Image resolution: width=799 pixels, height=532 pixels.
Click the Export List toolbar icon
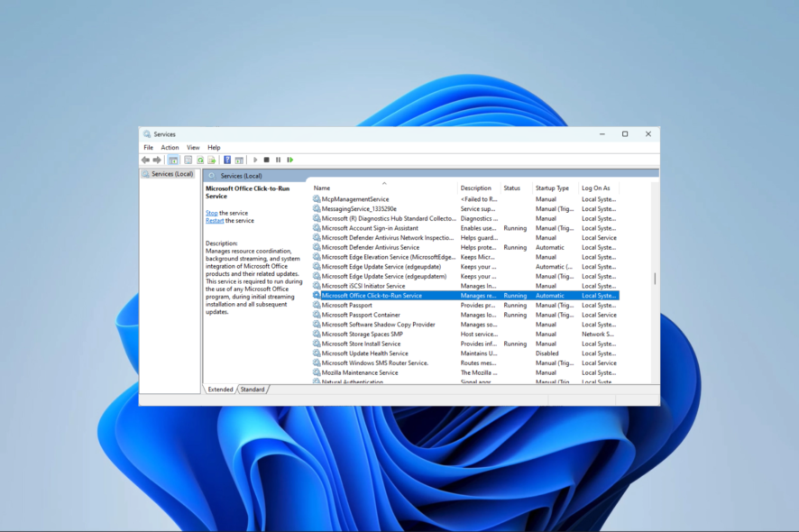click(212, 160)
